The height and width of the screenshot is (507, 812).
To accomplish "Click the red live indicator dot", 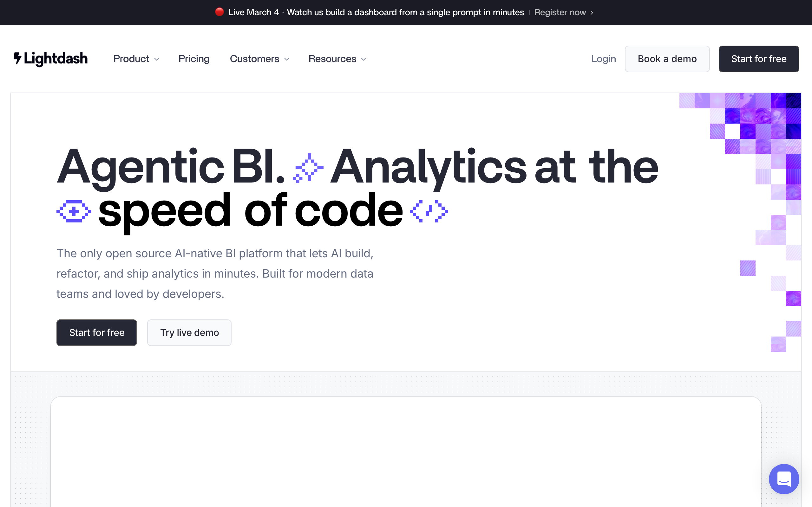I will click(219, 12).
